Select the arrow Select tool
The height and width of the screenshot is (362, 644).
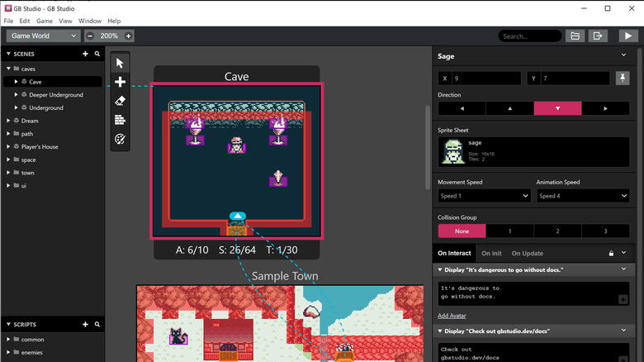120,64
